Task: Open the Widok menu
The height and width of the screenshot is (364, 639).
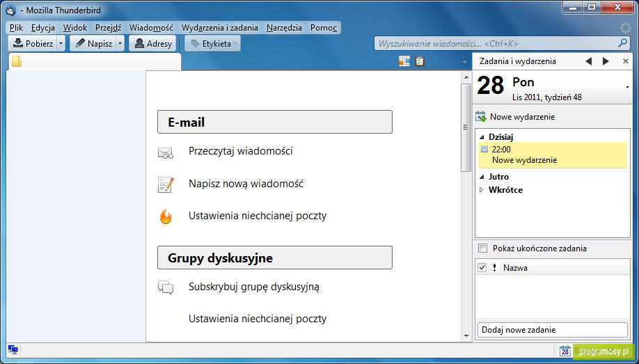Action: (x=75, y=28)
